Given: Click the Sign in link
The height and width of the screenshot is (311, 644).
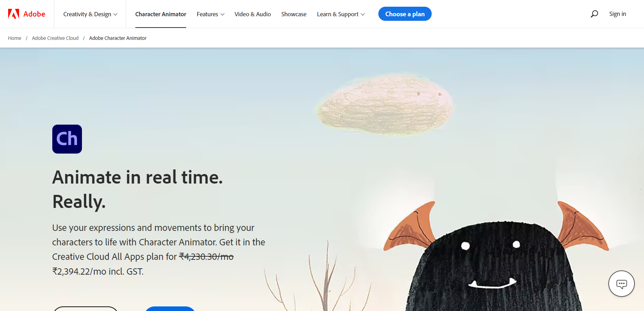Looking at the screenshot, I should pos(618,14).
